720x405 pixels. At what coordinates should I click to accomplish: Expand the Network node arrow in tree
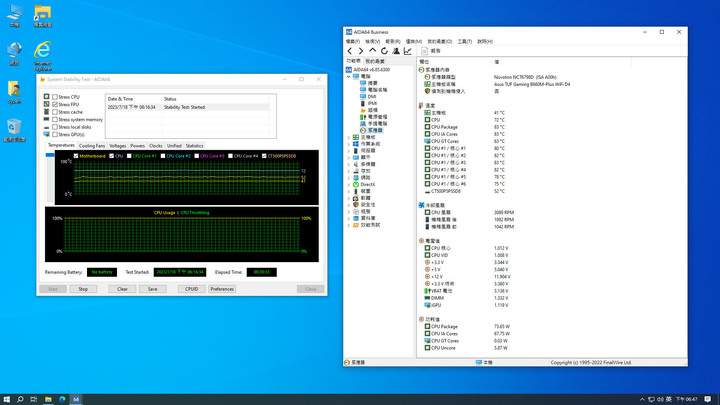(349, 178)
